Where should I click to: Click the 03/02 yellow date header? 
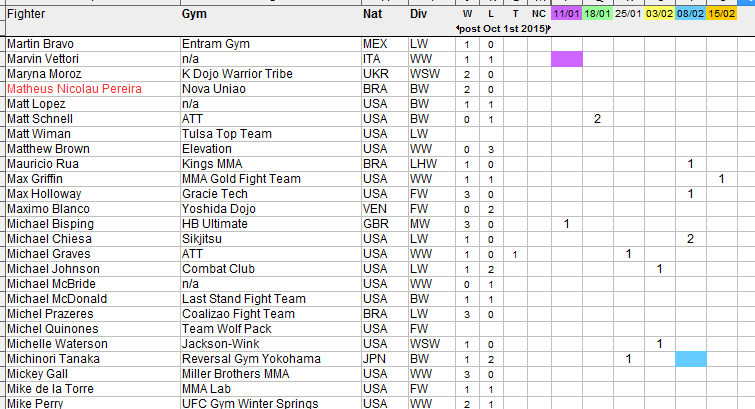tap(660, 13)
